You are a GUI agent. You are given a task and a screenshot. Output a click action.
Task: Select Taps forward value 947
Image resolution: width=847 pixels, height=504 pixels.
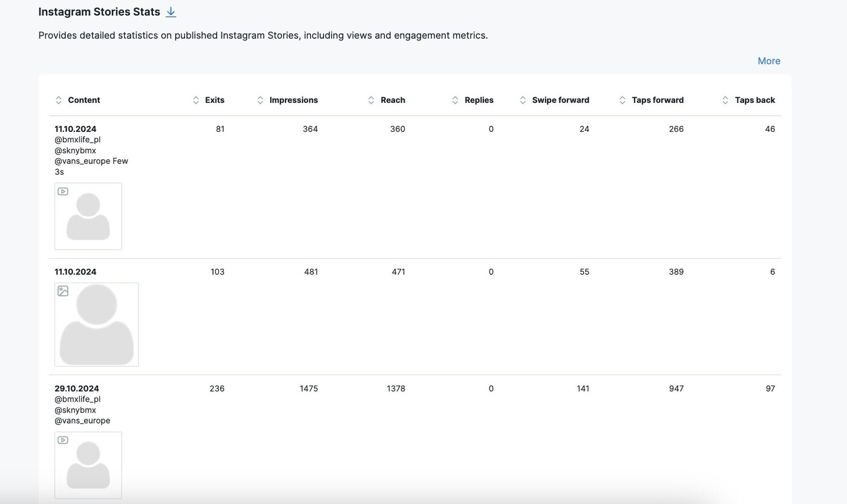tap(676, 388)
